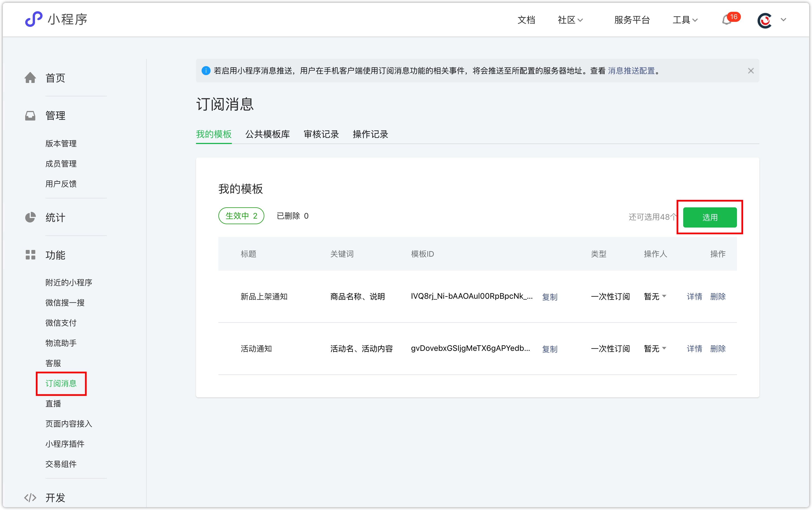812x510 pixels.
Task: Select the 已删除 0 filter
Action: pos(292,216)
